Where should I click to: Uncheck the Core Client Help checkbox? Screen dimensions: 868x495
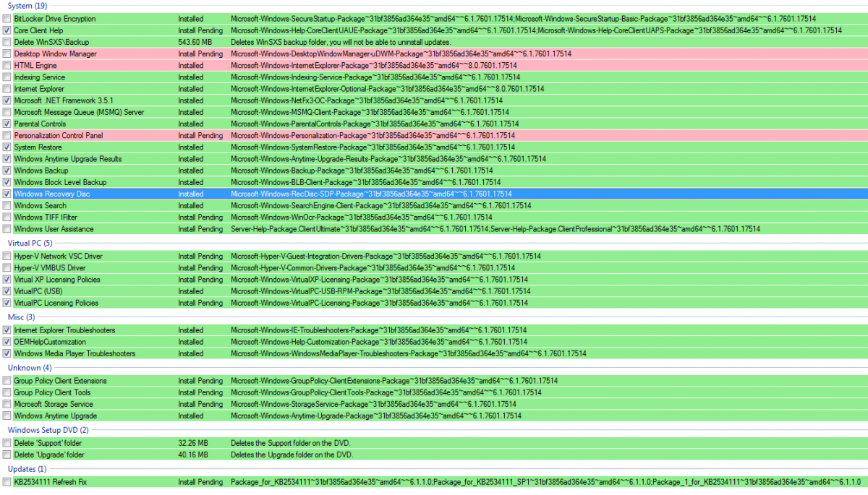(7, 30)
